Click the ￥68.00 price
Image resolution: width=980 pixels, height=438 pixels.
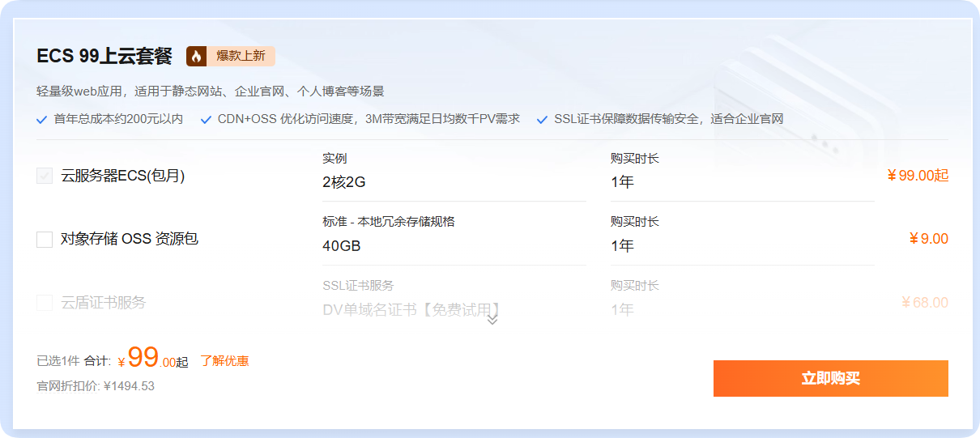pyautogui.click(x=924, y=303)
